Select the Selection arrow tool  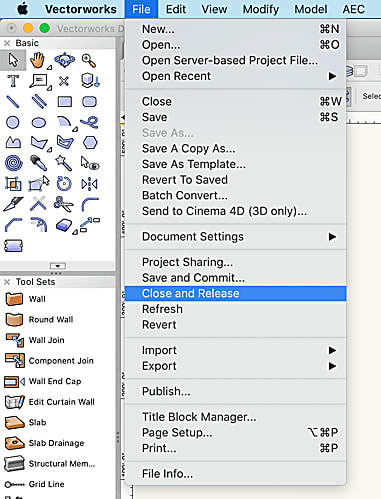13,60
